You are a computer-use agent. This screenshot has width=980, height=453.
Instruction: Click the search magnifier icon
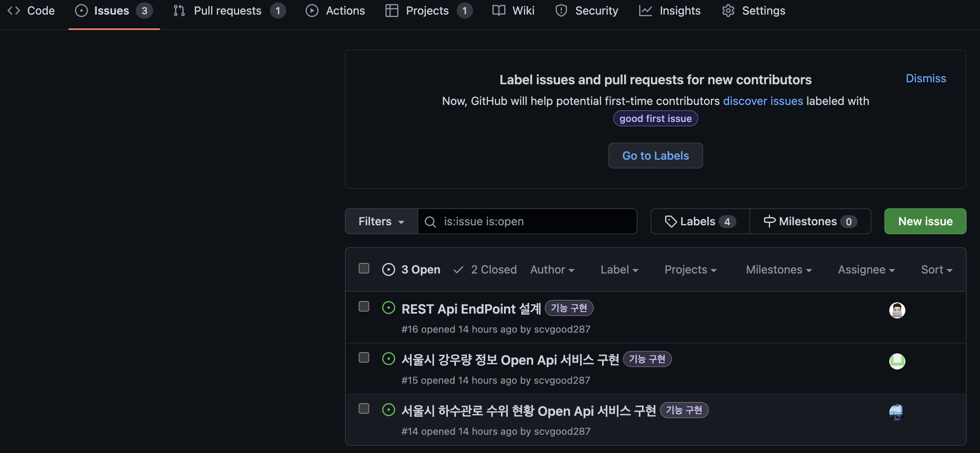[x=430, y=222]
